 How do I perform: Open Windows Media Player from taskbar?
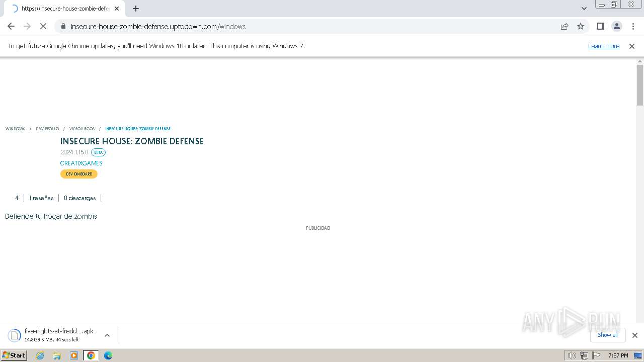coord(74,355)
